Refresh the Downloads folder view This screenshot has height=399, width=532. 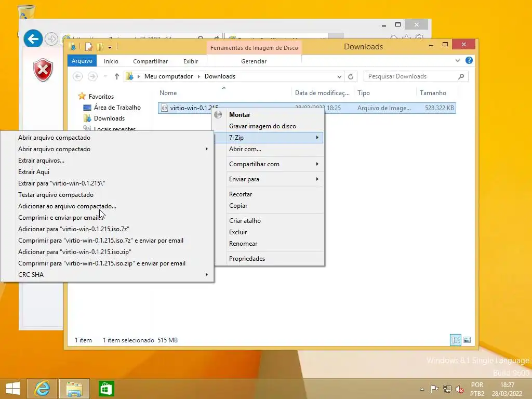pyautogui.click(x=351, y=76)
